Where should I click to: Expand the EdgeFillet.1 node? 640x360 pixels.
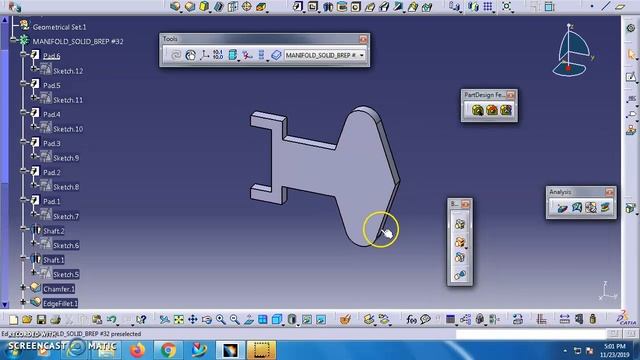pos(23,302)
